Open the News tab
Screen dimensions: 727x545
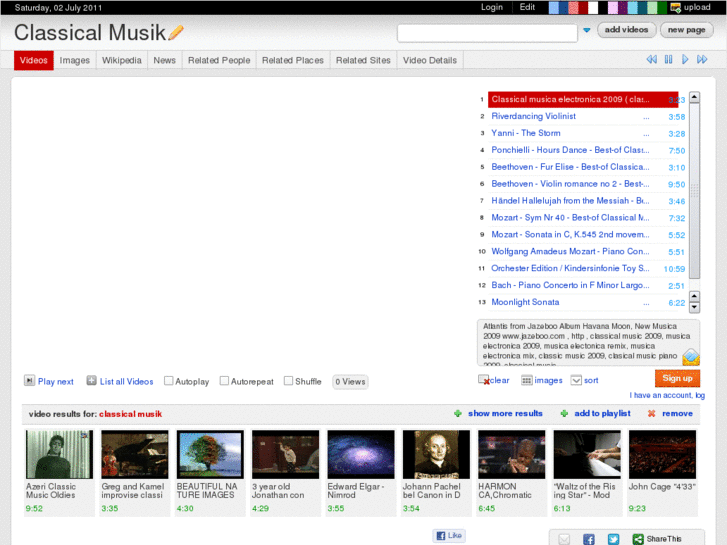tap(165, 60)
